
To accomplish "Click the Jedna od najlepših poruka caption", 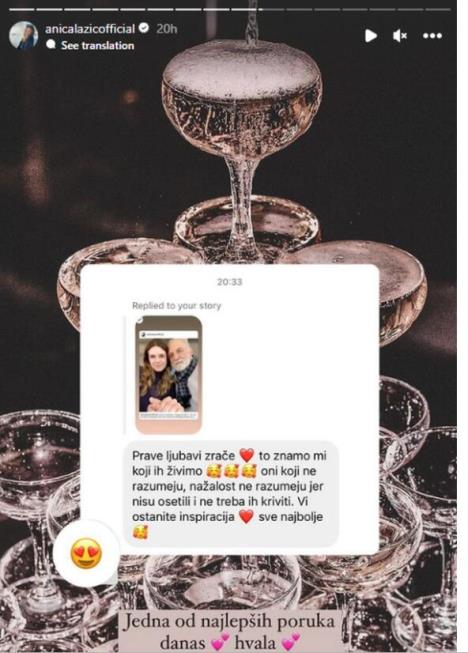I will pyautogui.click(x=229, y=631).
